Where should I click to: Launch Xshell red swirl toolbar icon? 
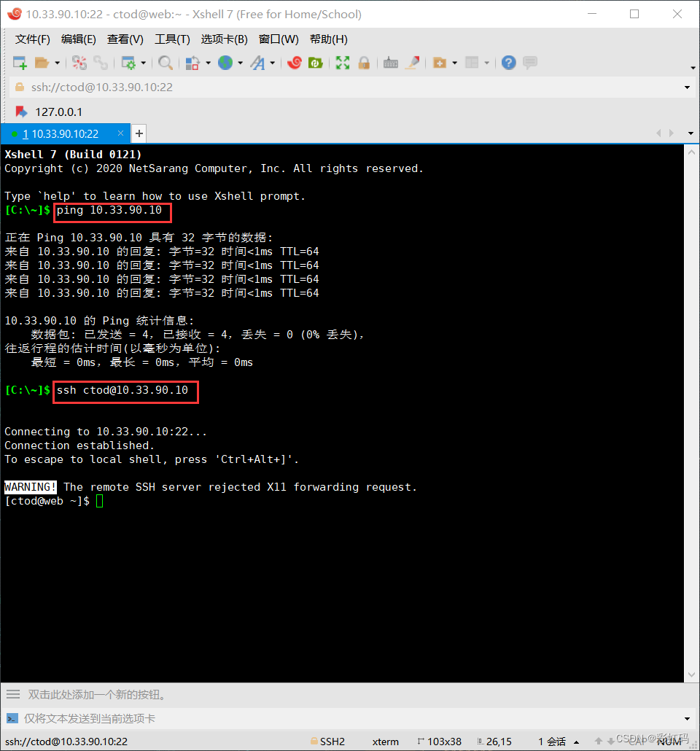(x=295, y=63)
